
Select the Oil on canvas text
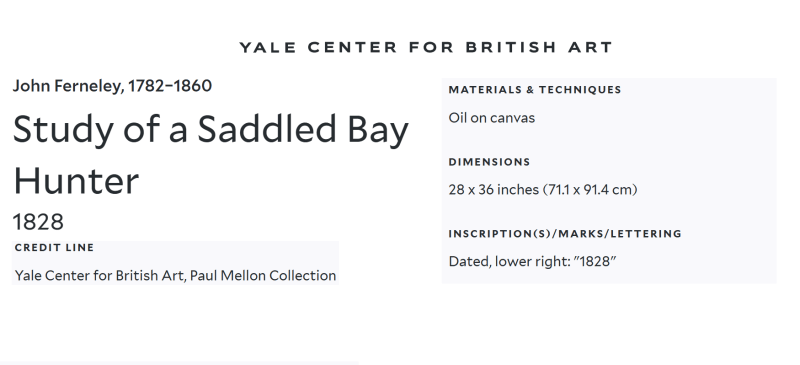pos(492,118)
